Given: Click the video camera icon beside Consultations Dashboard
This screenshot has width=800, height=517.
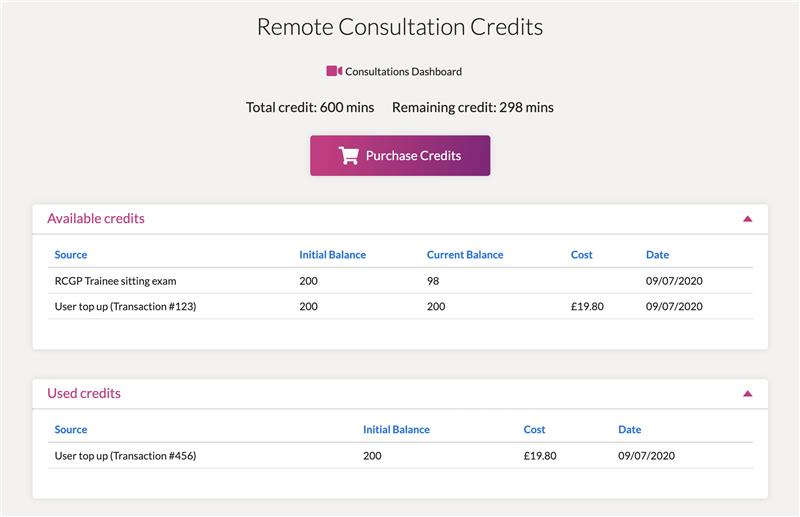Looking at the screenshot, I should point(334,71).
